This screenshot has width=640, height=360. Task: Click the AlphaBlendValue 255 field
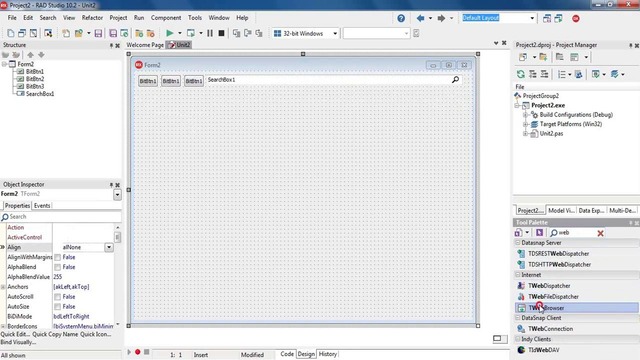84,277
